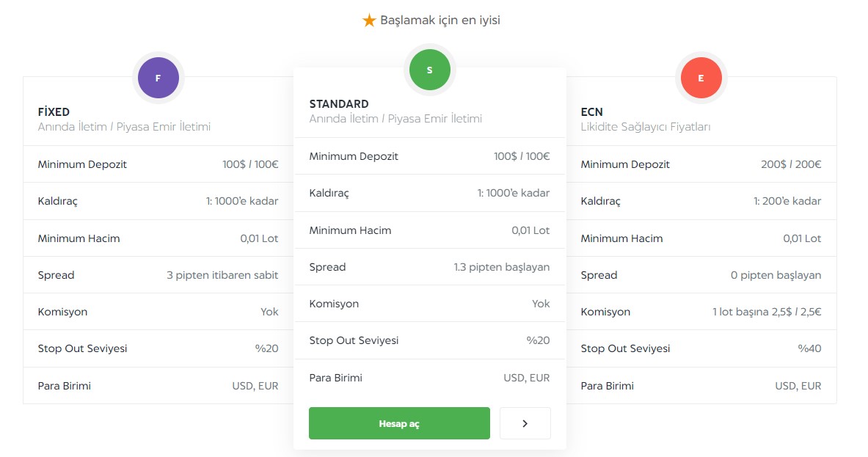Click the Standard account's 'Yok' commission value
868x457 pixels.
(541, 304)
